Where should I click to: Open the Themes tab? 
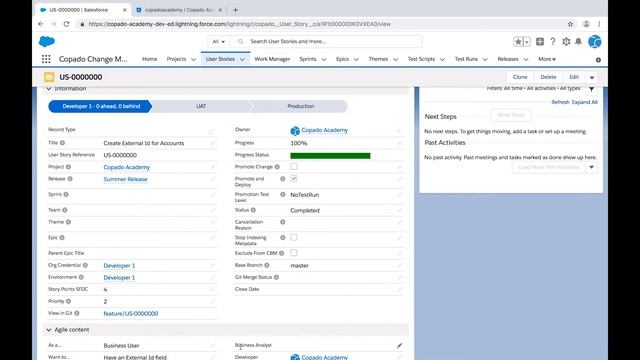(378, 59)
